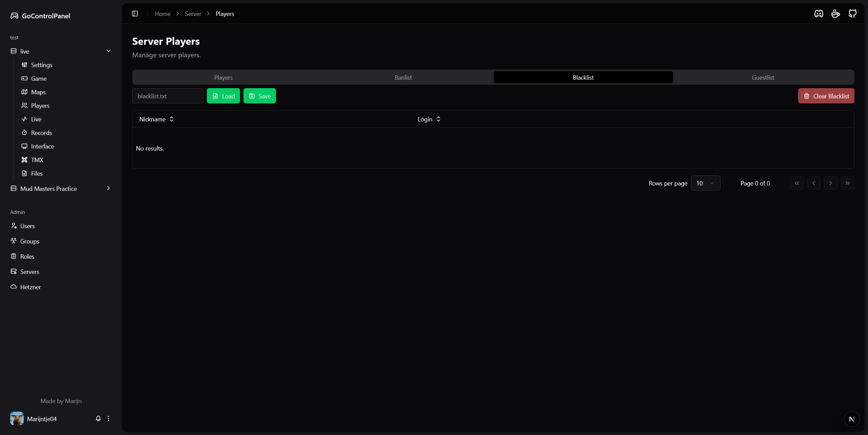The width and height of the screenshot is (868, 435).
Task: Click the notification bell icon
Action: pos(98,418)
